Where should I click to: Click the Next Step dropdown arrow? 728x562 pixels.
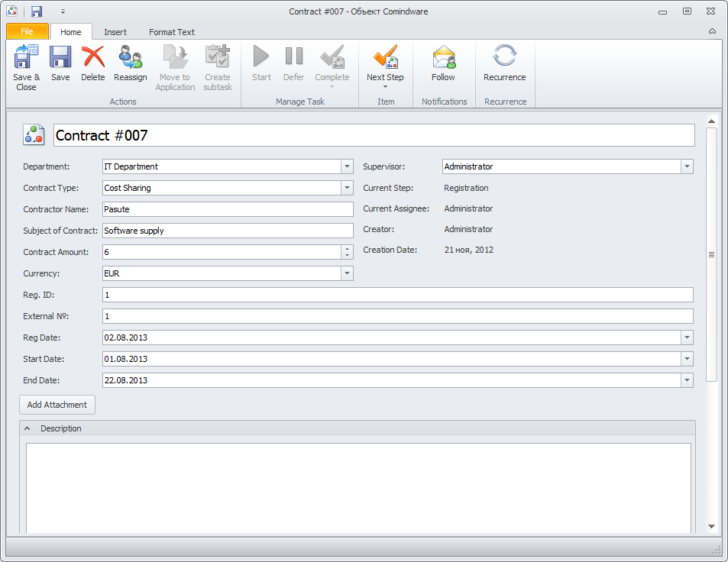(x=385, y=87)
